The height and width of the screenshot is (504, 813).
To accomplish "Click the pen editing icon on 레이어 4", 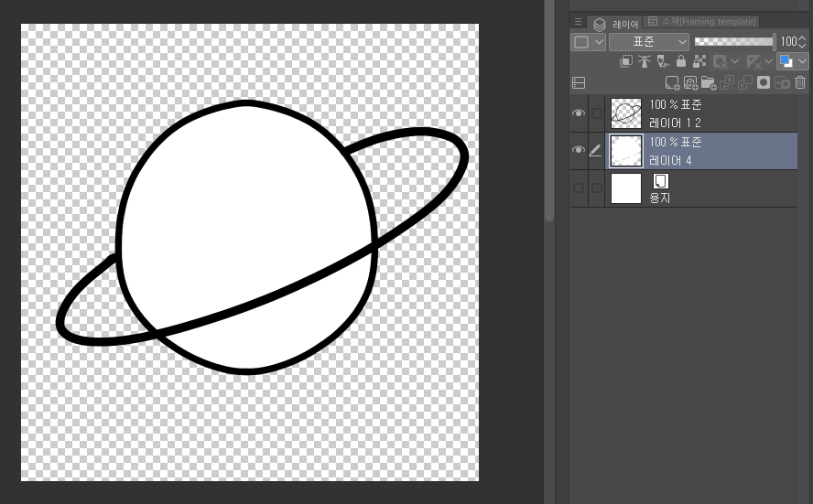I will click(596, 150).
